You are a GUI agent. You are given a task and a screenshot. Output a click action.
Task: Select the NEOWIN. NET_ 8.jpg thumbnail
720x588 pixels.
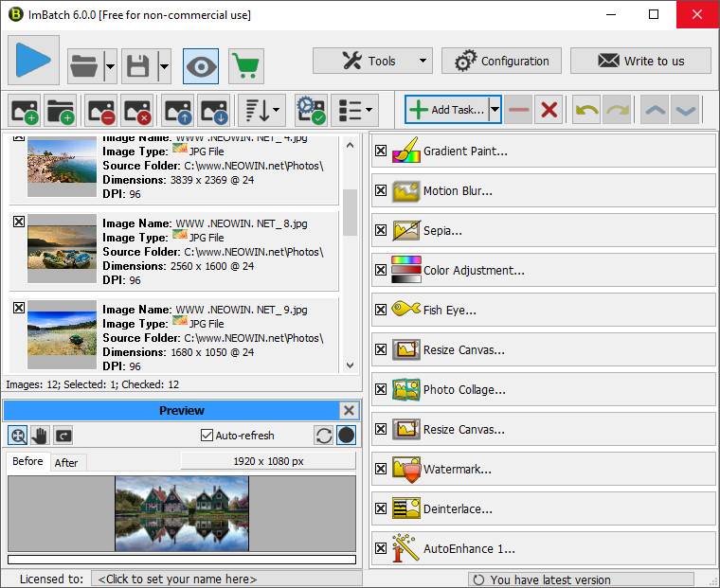point(62,248)
